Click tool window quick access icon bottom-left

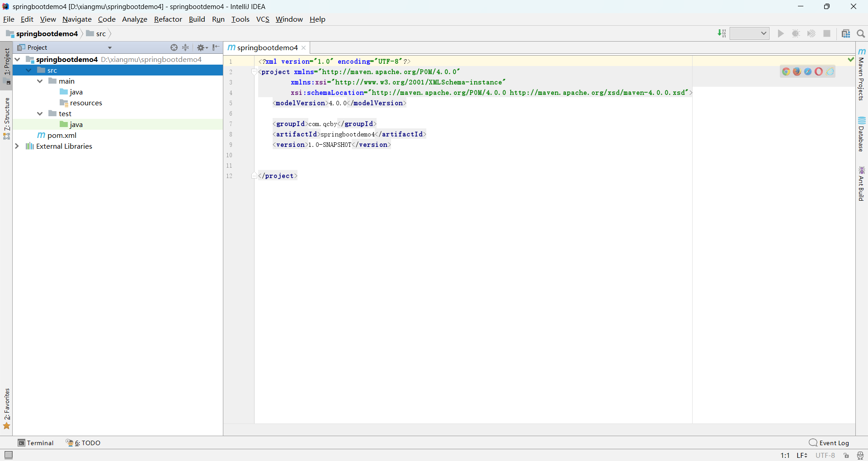coord(9,455)
